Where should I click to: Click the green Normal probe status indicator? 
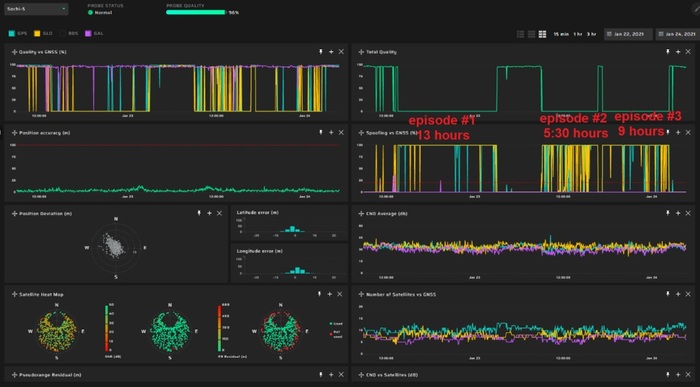pos(90,12)
